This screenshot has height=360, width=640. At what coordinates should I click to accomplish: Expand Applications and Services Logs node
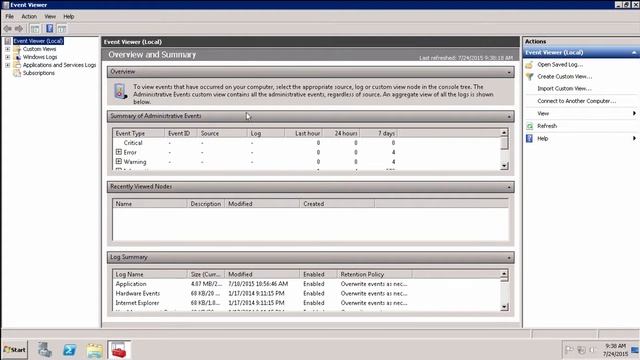tap(7, 65)
